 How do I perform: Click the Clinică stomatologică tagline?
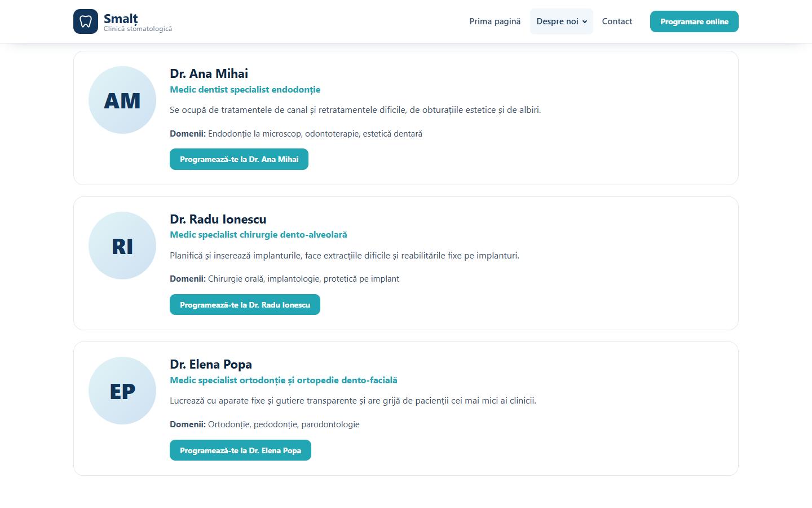tap(138, 29)
